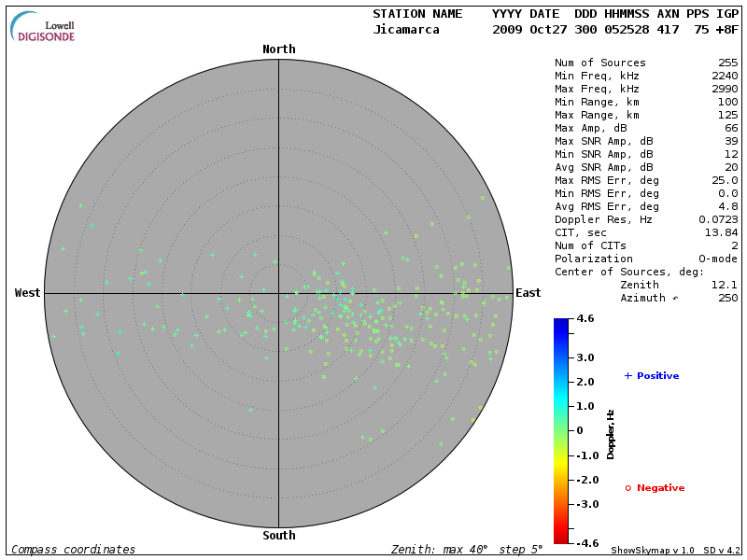Click the red circle Negative legend marker
This screenshot has height=560, width=747.
(628, 488)
